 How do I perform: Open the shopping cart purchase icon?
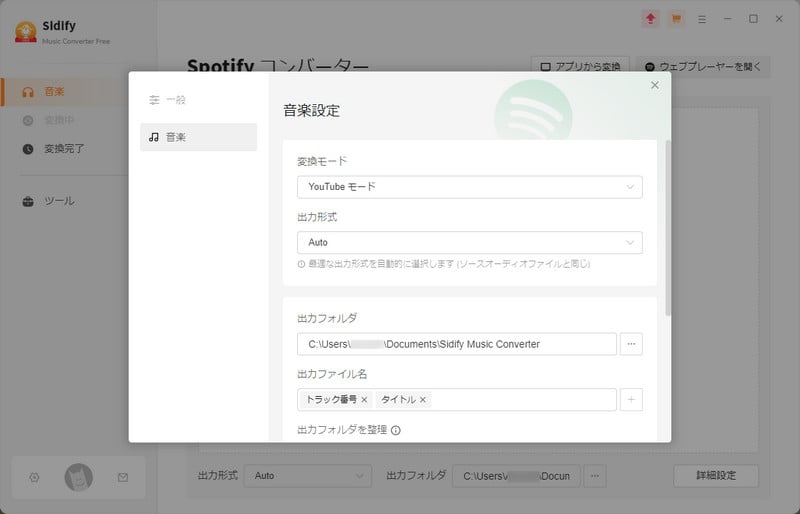click(x=676, y=19)
